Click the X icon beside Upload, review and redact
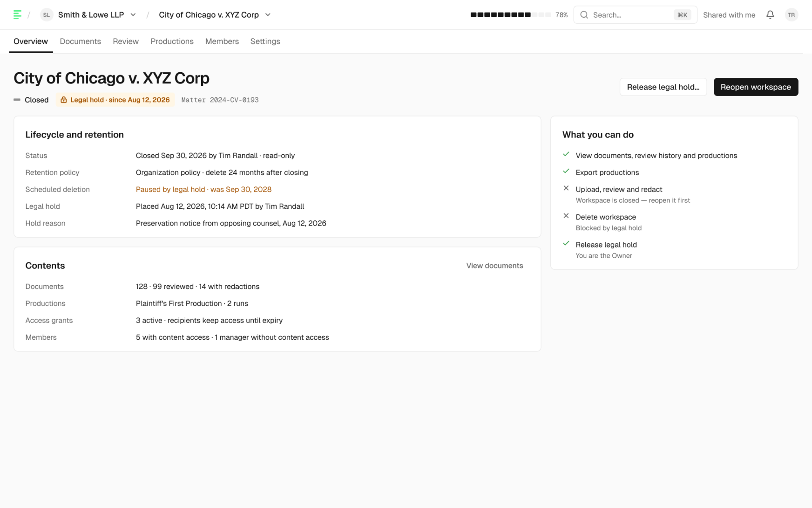The image size is (812, 508). pos(566,188)
